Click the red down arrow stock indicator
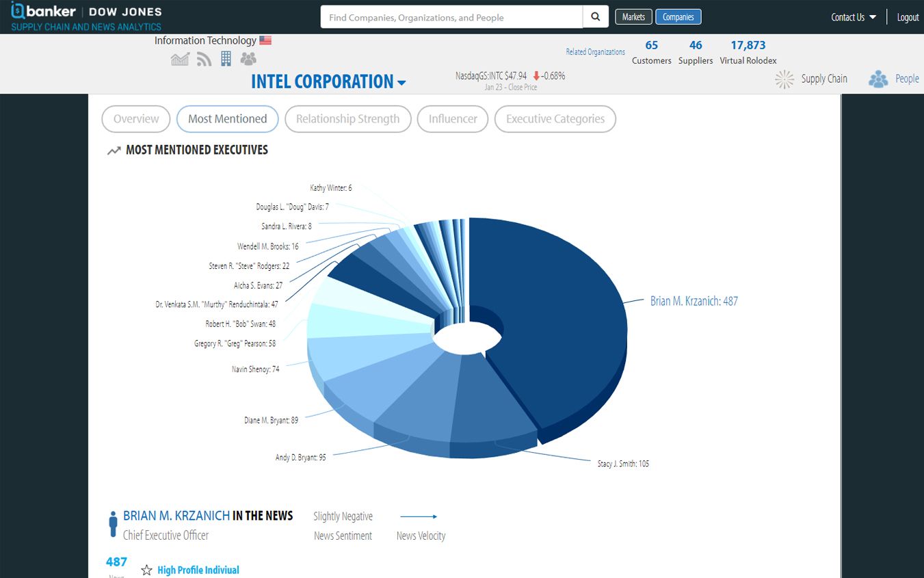The height and width of the screenshot is (578, 924). coord(536,76)
